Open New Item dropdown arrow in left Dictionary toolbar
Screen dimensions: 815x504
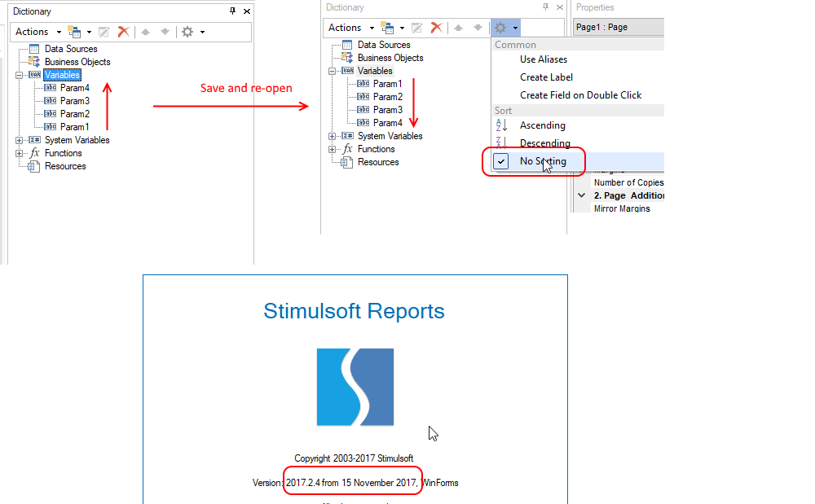pyautogui.click(x=89, y=33)
